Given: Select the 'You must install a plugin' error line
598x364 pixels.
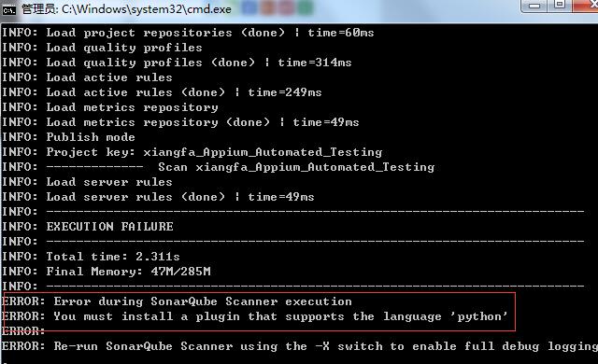Looking at the screenshot, I should 255,316.
